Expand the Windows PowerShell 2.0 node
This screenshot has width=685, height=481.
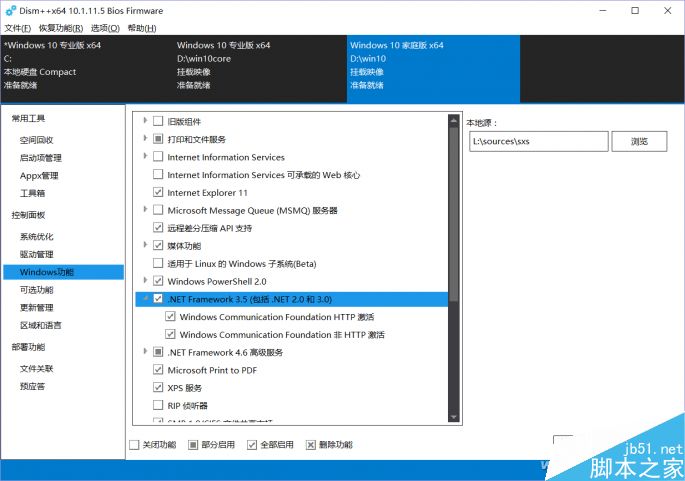[145, 280]
